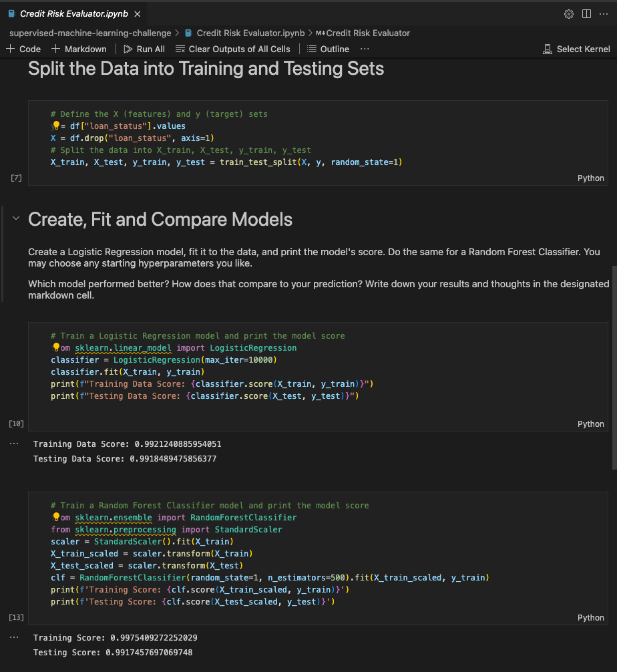Open the lightbulb suggestion in the Logistic Regression cell
Image resolution: width=617 pixels, height=672 pixels.
pyautogui.click(x=55, y=347)
